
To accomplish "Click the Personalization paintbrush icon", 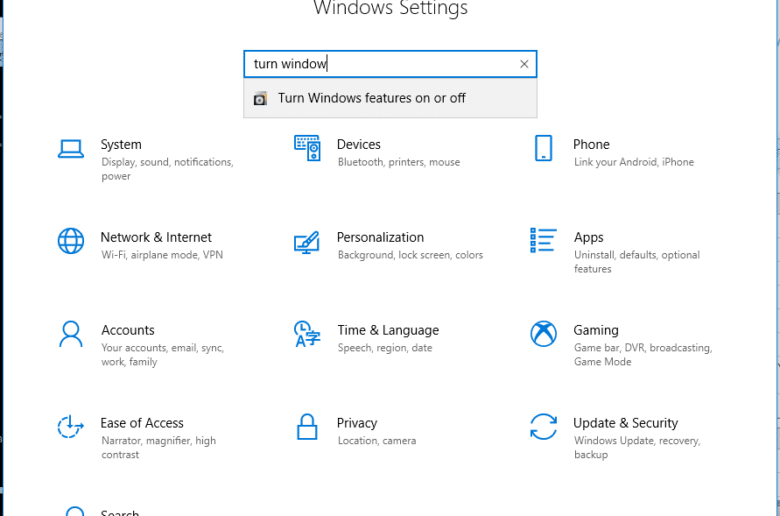I will coord(306,242).
